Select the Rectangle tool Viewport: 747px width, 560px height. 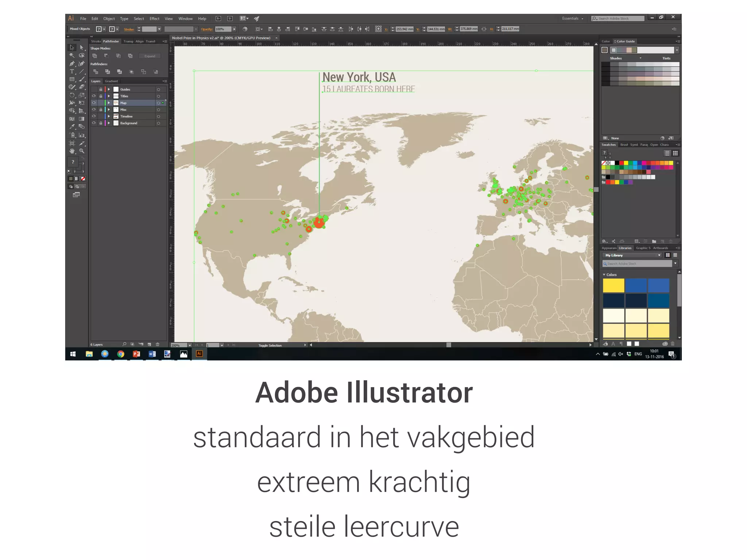[x=72, y=79]
